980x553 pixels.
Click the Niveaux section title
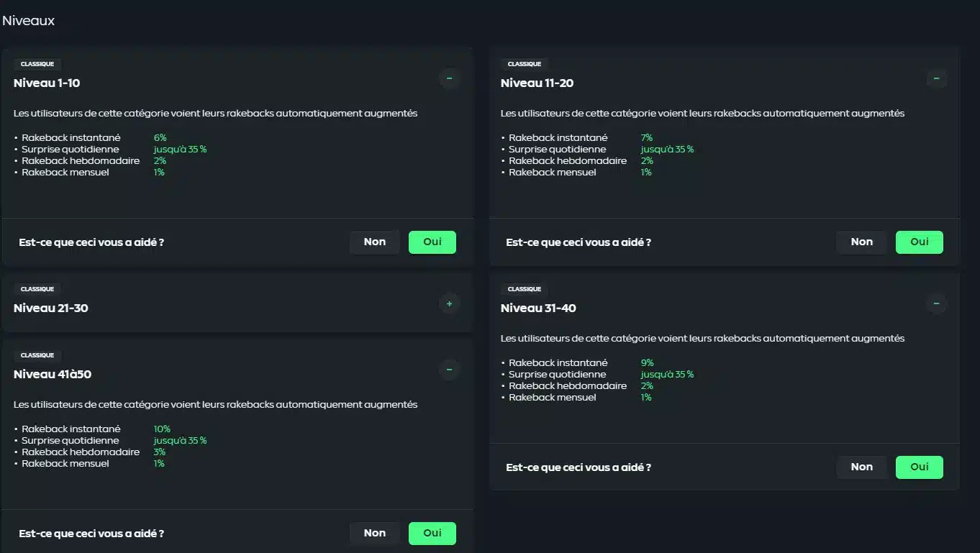pos(28,21)
